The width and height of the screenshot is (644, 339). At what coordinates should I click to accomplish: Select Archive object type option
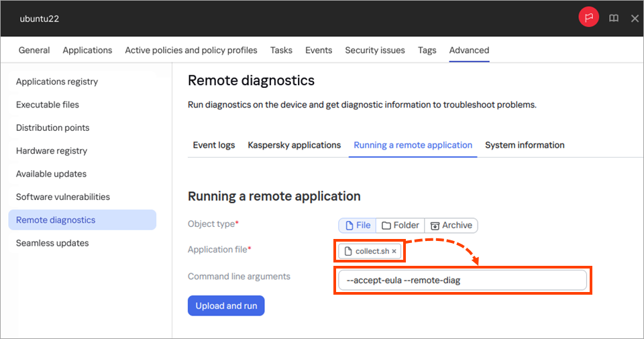[x=451, y=226]
